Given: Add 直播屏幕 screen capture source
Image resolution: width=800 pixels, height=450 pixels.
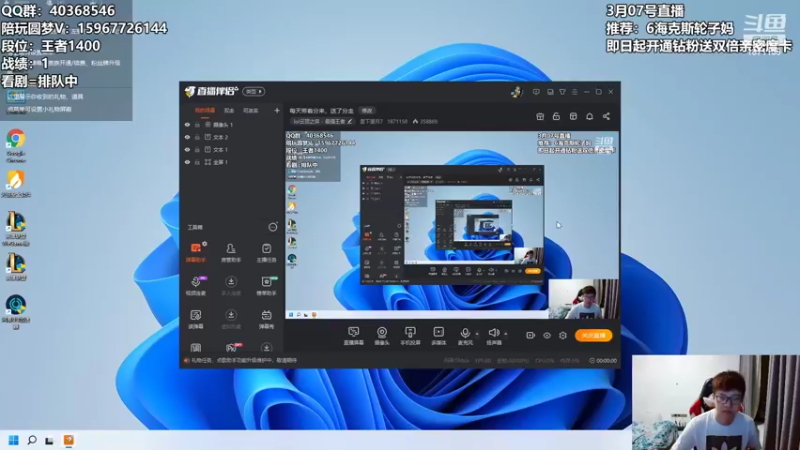Looking at the screenshot, I should tap(353, 336).
